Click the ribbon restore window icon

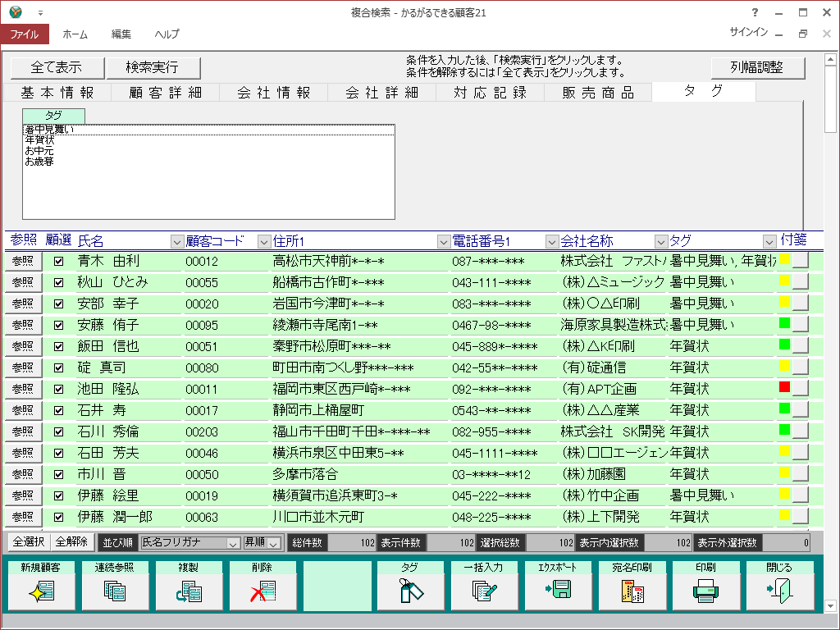802,33
